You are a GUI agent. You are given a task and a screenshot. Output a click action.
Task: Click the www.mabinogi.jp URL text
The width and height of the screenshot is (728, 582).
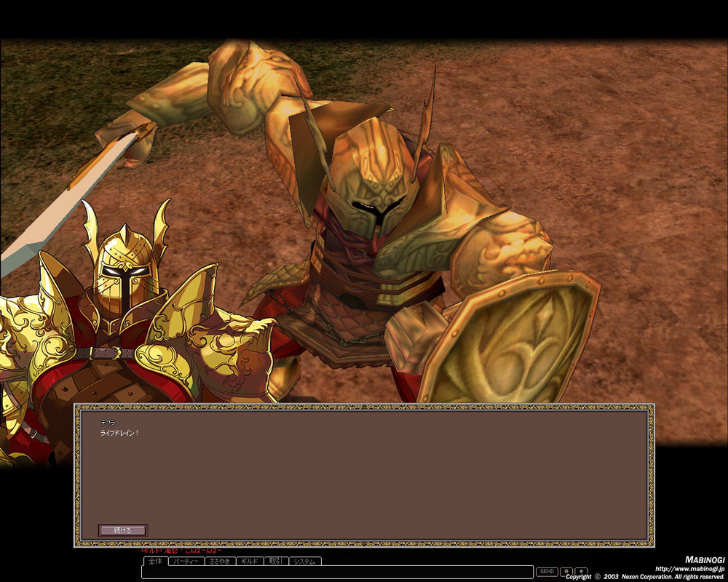click(689, 568)
